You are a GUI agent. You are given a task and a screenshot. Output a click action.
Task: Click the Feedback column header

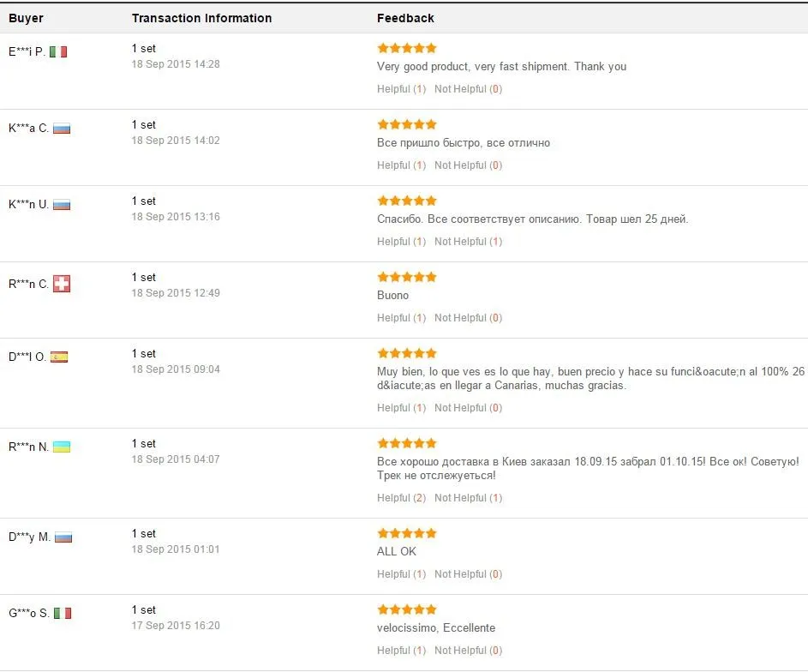point(405,18)
